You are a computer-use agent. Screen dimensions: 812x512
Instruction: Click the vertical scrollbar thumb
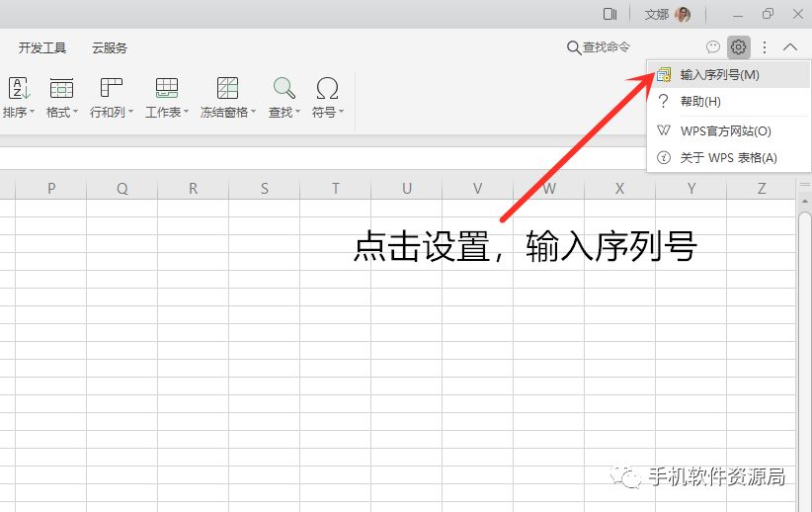coord(805,361)
